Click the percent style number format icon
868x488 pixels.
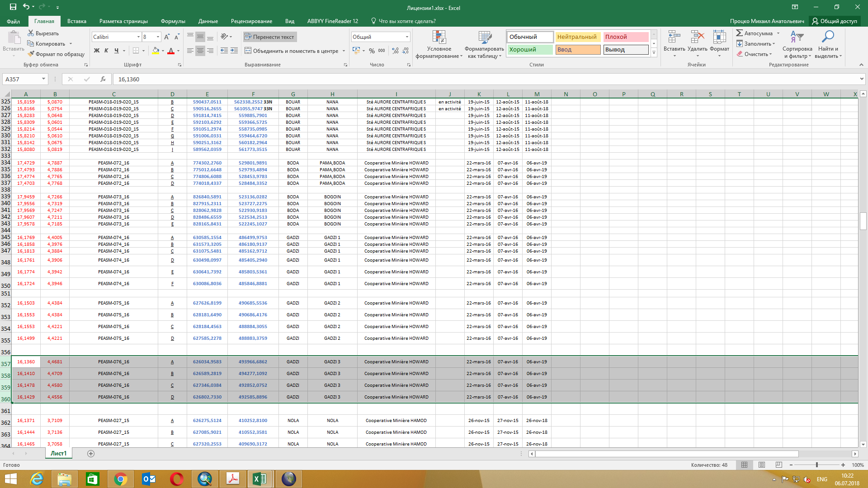(372, 51)
